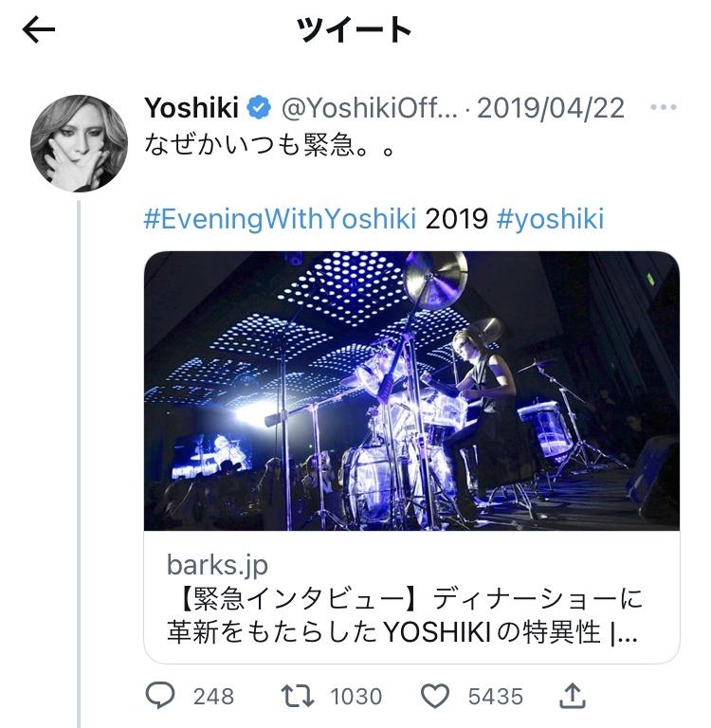
Task: Tap the reply speech bubble icon
Action: pyautogui.click(x=160, y=696)
